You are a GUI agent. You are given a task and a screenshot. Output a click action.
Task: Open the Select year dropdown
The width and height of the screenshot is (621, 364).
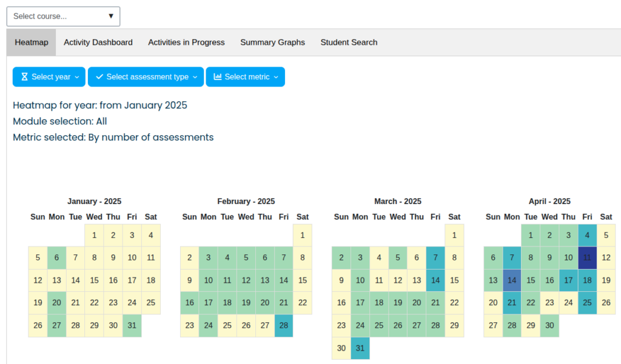(x=49, y=77)
